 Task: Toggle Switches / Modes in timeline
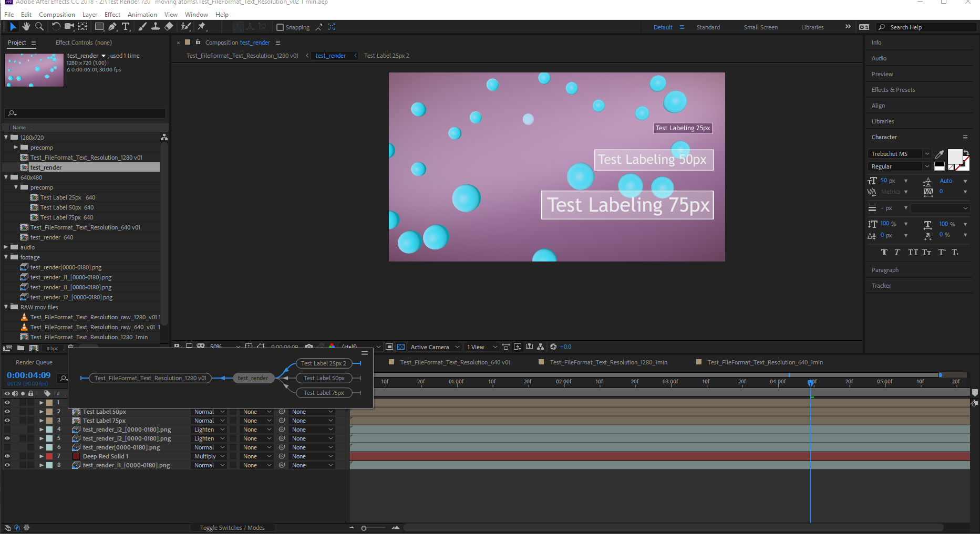click(232, 528)
